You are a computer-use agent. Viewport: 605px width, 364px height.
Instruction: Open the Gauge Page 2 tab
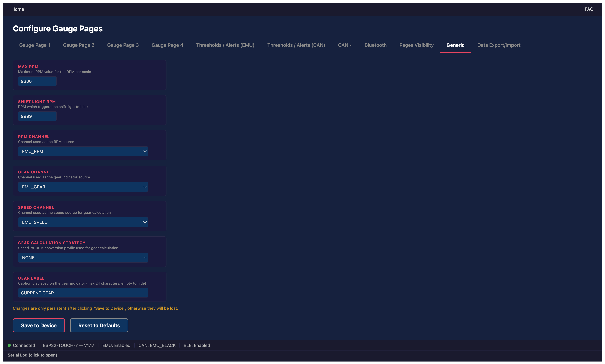(x=78, y=45)
